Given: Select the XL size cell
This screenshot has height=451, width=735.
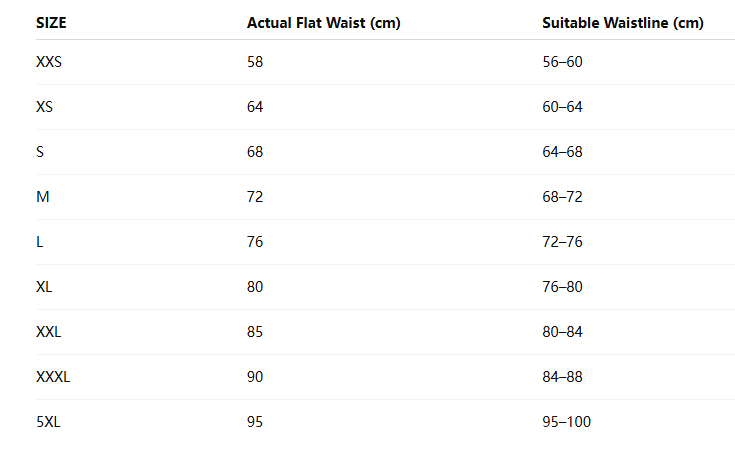Looking at the screenshot, I should coord(45,287).
